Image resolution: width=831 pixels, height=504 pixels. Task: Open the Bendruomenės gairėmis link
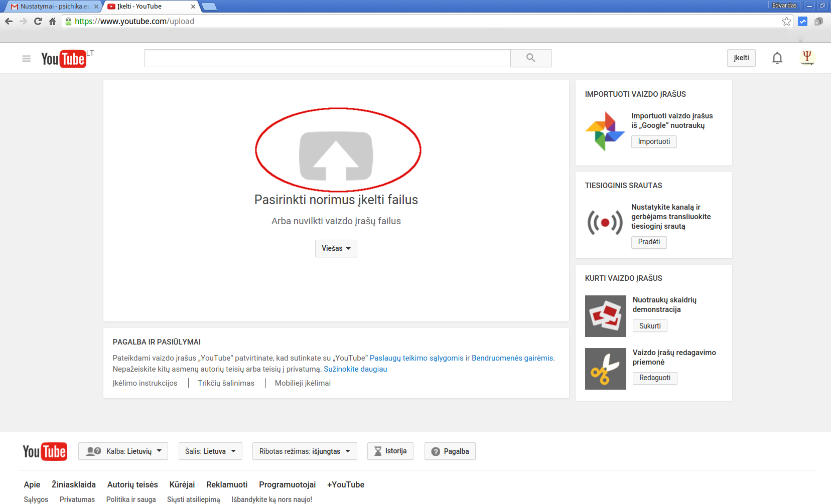(x=512, y=358)
